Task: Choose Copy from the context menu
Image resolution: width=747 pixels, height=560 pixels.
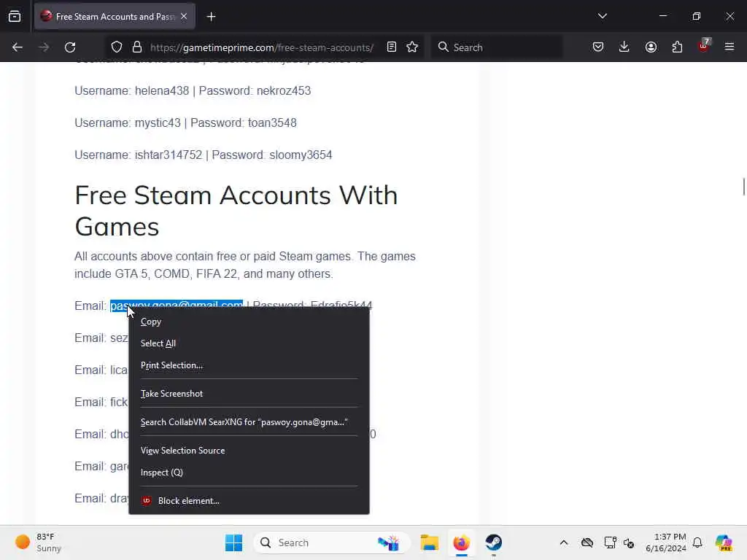Action: point(249,322)
